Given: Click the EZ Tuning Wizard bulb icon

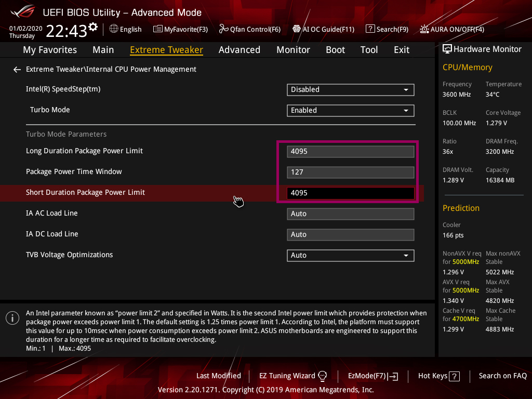Looking at the screenshot, I should click(x=322, y=376).
